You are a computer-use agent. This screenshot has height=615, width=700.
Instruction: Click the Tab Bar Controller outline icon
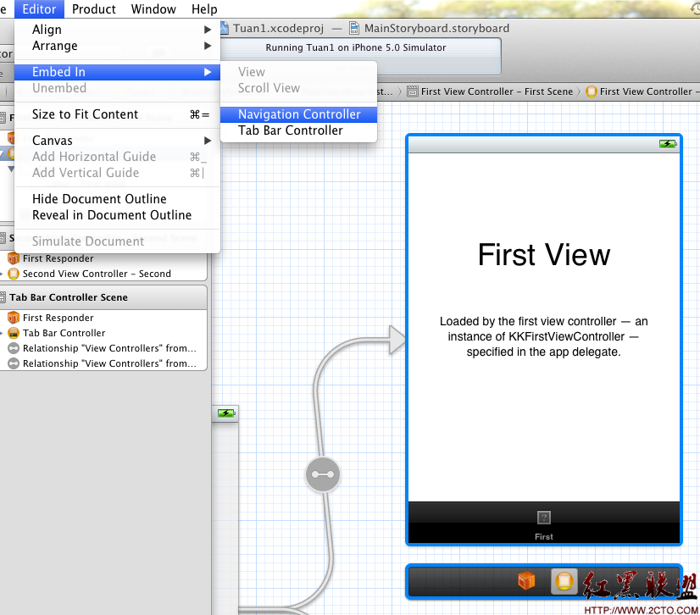click(14, 333)
